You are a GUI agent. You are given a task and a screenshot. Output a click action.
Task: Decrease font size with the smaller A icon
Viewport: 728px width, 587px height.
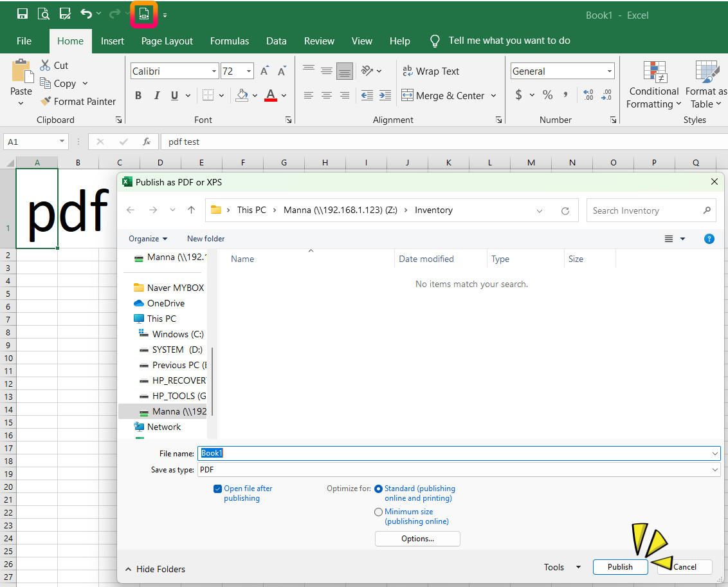282,71
